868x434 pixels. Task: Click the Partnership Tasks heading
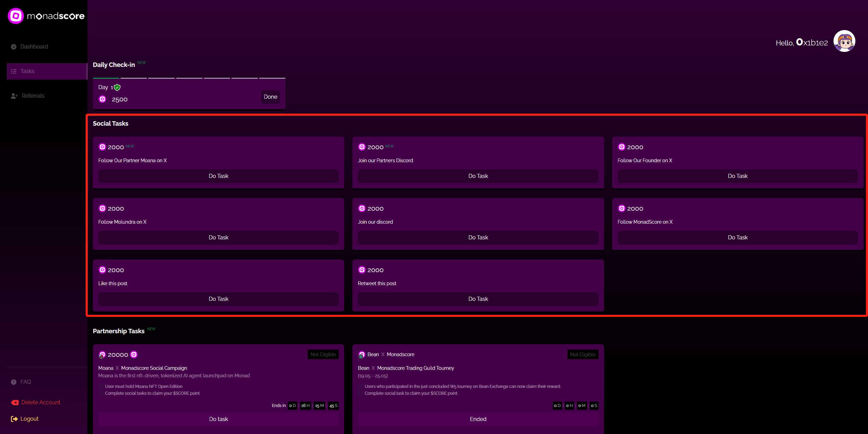point(118,331)
